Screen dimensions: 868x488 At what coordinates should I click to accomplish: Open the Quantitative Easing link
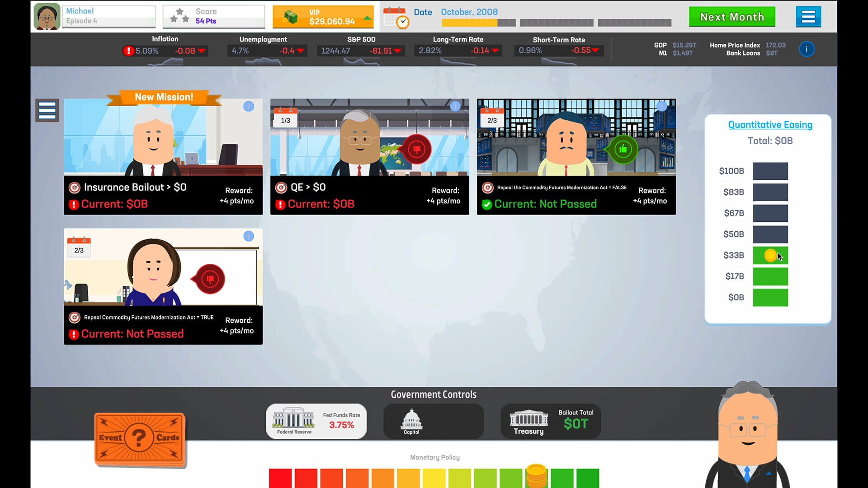point(769,125)
